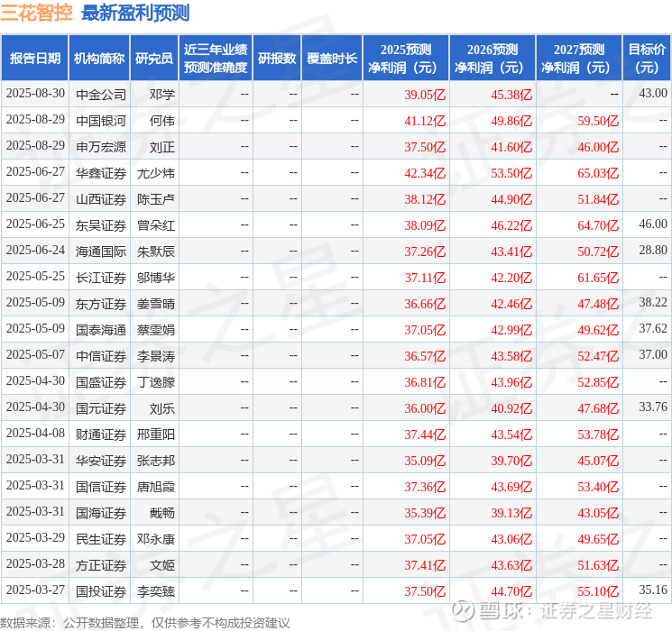Click the 2026预测净利润 column header
The image size is (672, 631).
492,58
